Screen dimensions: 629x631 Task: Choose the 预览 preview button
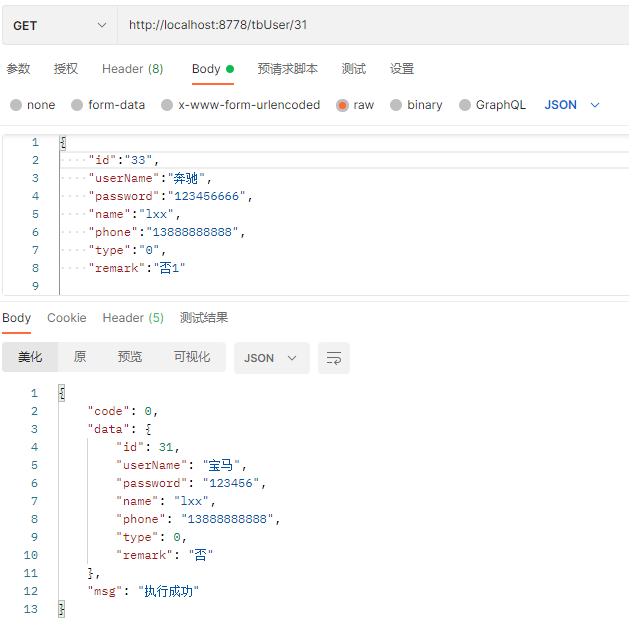click(x=130, y=357)
